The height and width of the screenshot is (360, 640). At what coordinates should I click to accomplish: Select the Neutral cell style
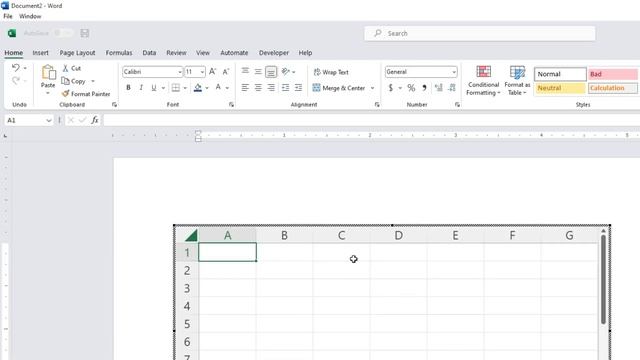click(560, 88)
